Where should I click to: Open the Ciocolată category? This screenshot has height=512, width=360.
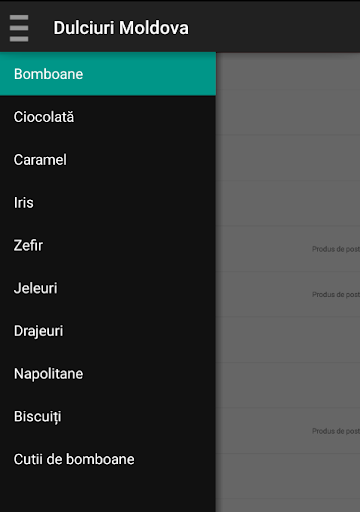(x=108, y=117)
